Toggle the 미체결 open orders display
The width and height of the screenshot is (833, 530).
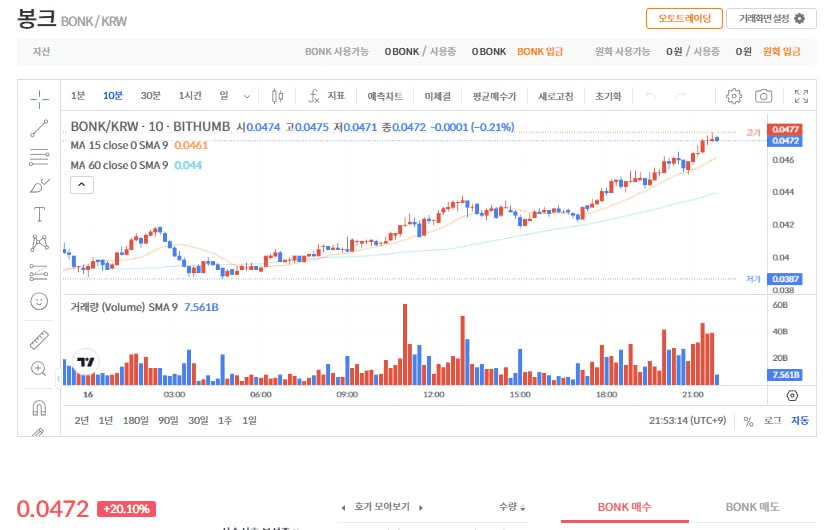pyautogui.click(x=437, y=96)
